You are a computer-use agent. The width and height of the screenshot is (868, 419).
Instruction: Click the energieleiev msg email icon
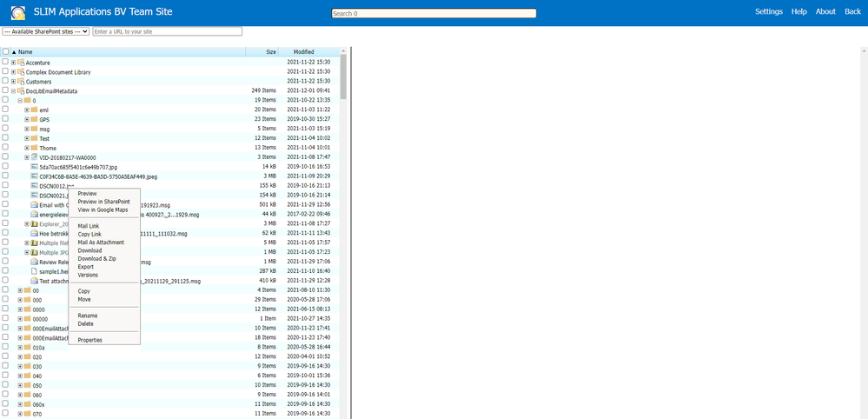pyautogui.click(x=34, y=214)
